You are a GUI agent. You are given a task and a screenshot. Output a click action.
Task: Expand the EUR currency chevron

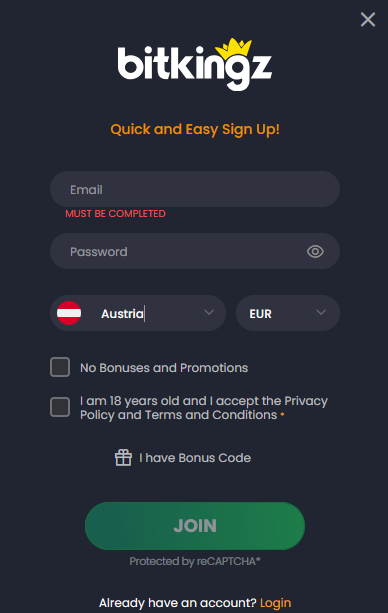tap(321, 312)
